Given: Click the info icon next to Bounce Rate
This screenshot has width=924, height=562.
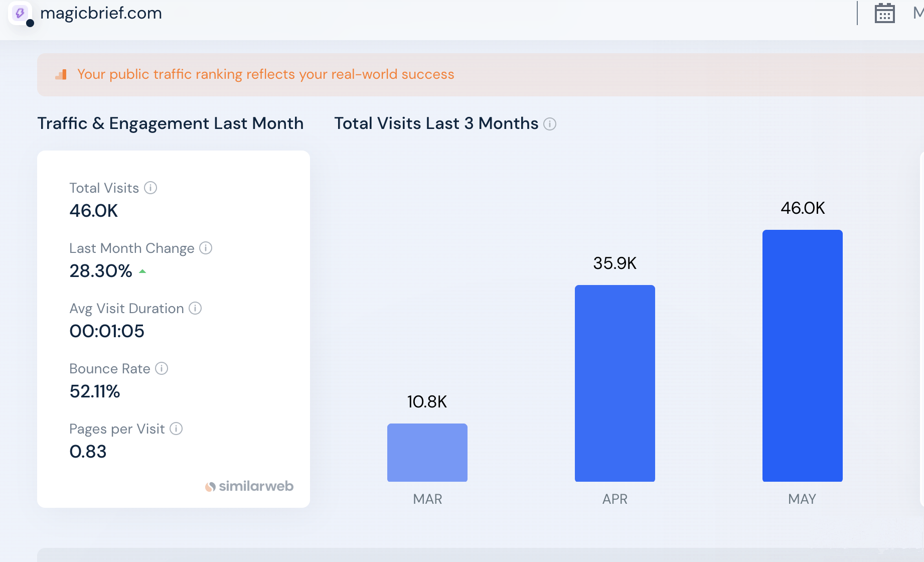Looking at the screenshot, I should click(x=162, y=368).
